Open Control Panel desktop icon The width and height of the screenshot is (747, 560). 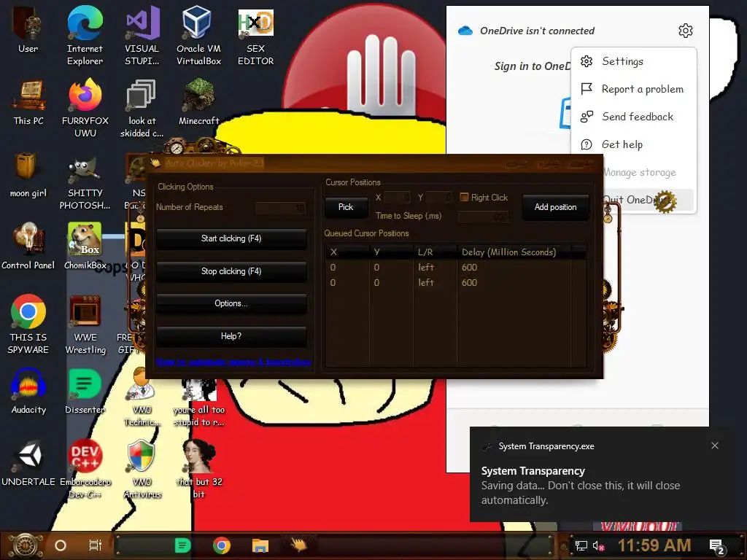[x=28, y=246]
